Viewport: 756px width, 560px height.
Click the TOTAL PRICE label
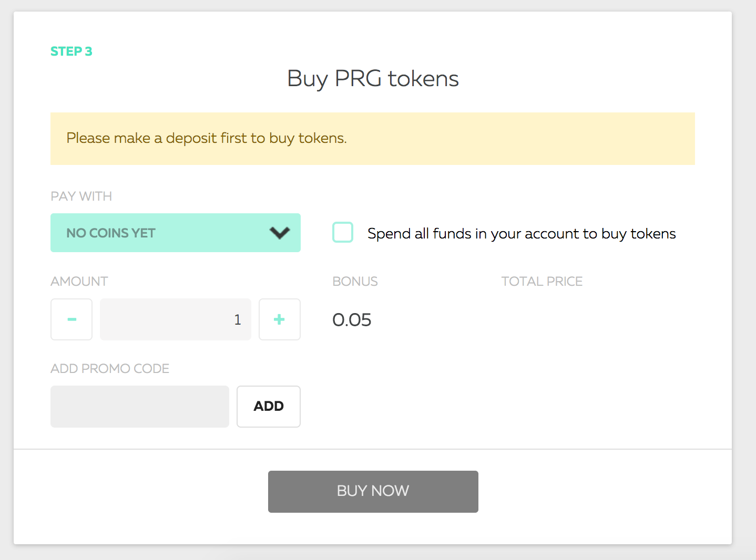(x=542, y=282)
